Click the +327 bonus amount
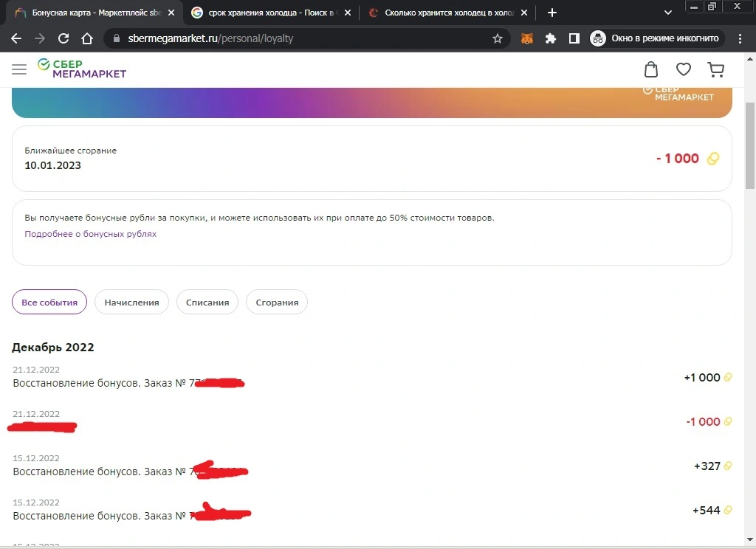This screenshot has height=549, width=756. tap(707, 466)
